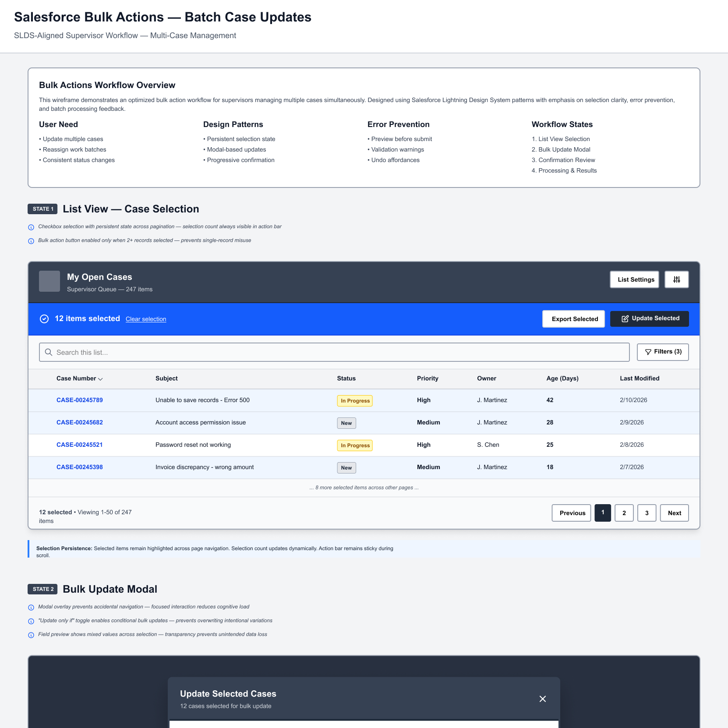Screen dimensions: 728x728
Task: Click the date 2/10/2026 cell
Action: pos(633,400)
